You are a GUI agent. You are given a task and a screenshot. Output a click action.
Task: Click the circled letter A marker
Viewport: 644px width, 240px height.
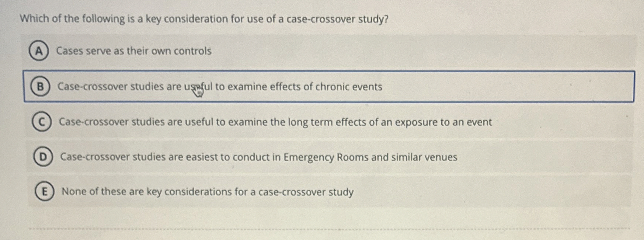pos(39,51)
